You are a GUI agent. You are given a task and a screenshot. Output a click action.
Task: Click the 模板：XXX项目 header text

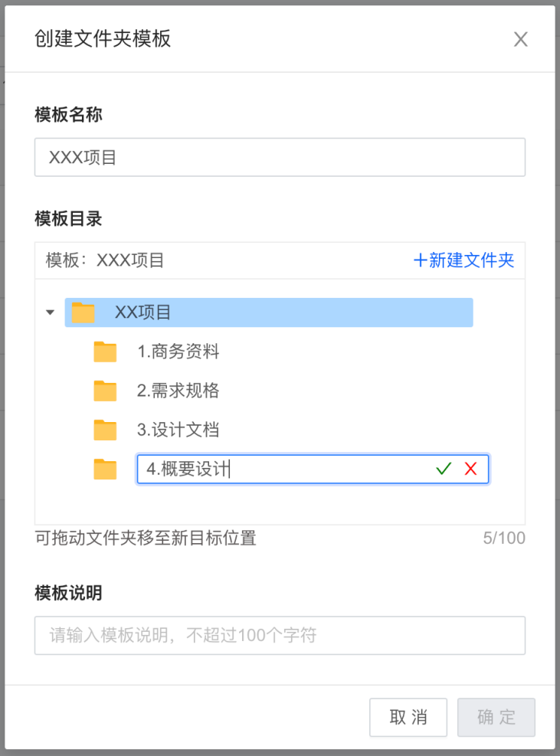pos(105,260)
